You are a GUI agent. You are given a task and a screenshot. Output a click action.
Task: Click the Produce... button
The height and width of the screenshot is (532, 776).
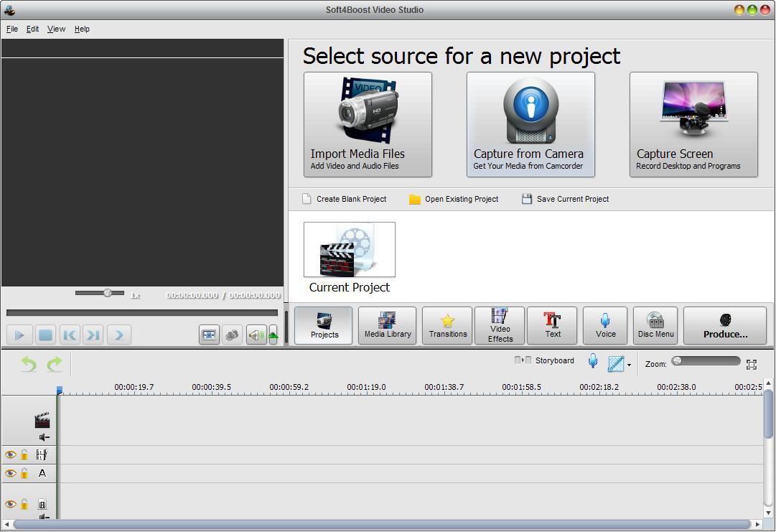(x=725, y=325)
